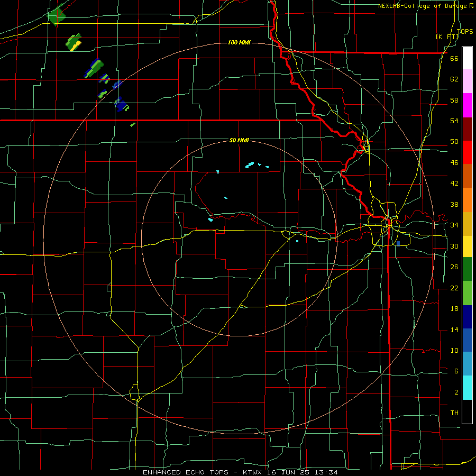Click the legend value 18
The height and width of the screenshot is (476, 476).
(x=454, y=309)
